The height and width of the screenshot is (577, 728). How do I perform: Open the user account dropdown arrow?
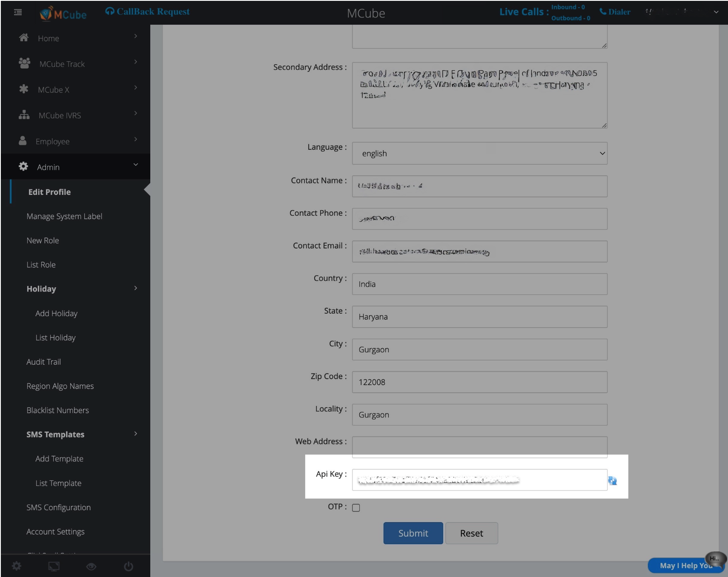click(x=716, y=12)
